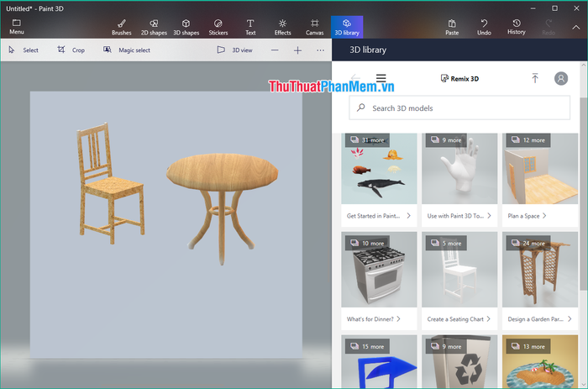The height and width of the screenshot is (389, 588).
Task: Click the 3D library vertical scrollbar
Action: tap(583, 193)
